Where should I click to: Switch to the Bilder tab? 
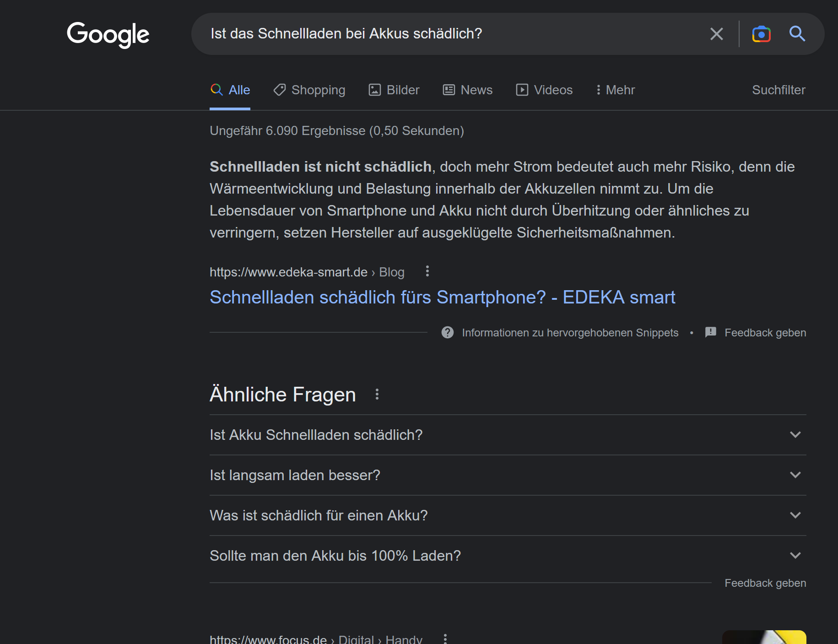(394, 90)
